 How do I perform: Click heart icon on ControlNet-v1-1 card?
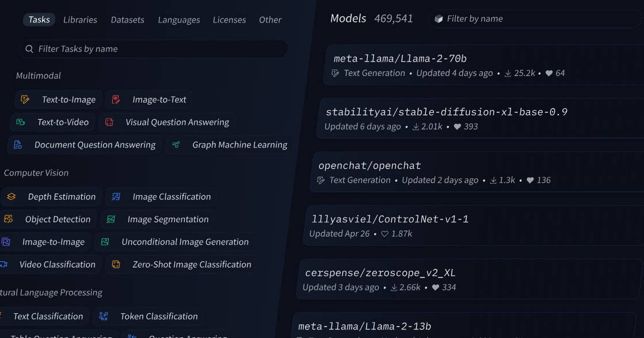385,234
